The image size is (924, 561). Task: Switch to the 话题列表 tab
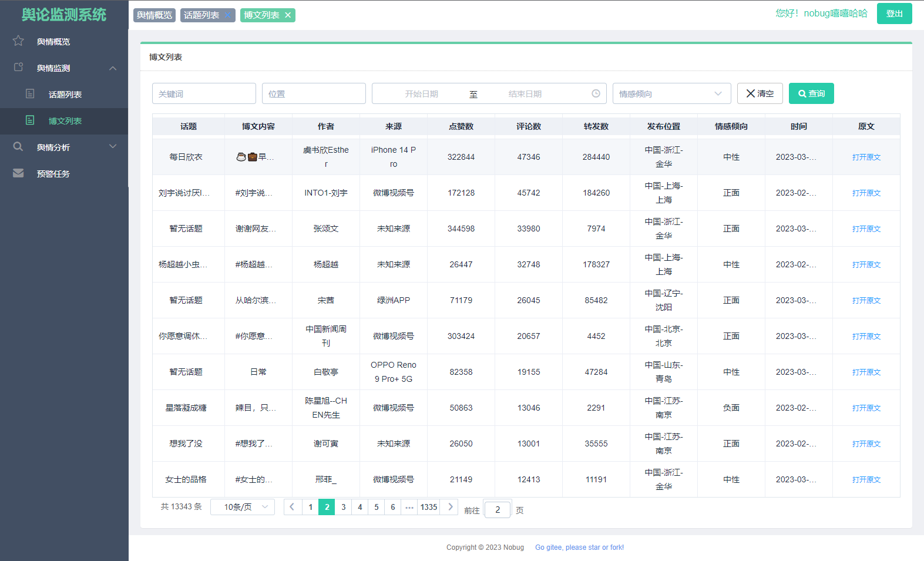201,15
